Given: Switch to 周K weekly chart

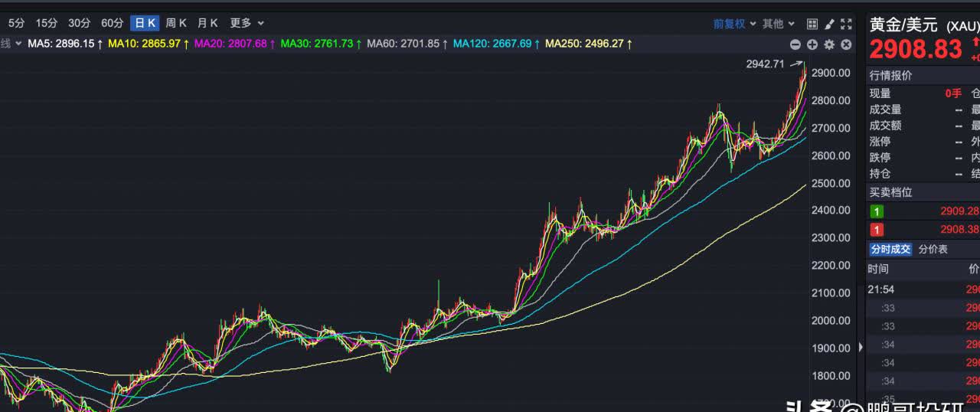Looking at the screenshot, I should [176, 23].
